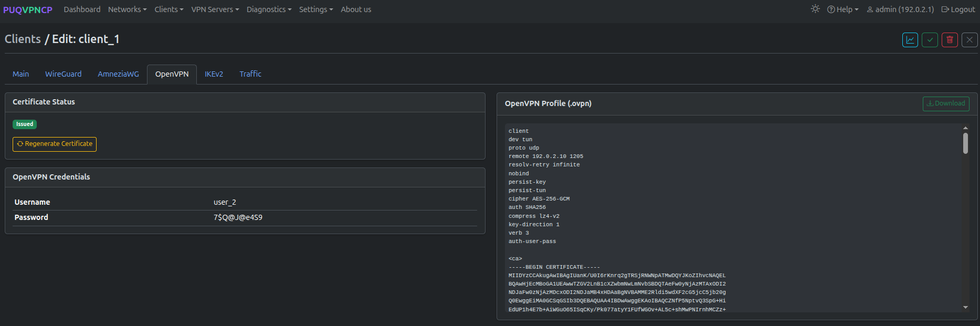Go to PUQVPNCP home logo
980x326 pixels.
28,10
